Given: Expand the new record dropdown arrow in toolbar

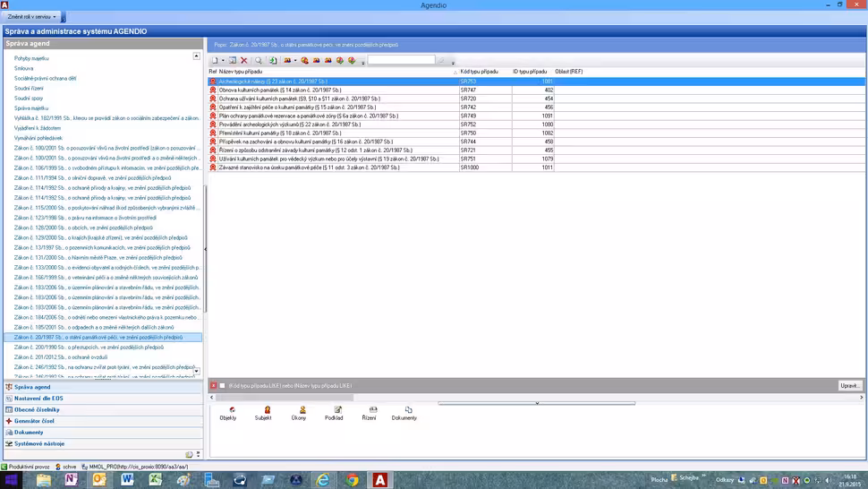Looking at the screenshot, I should click(223, 61).
